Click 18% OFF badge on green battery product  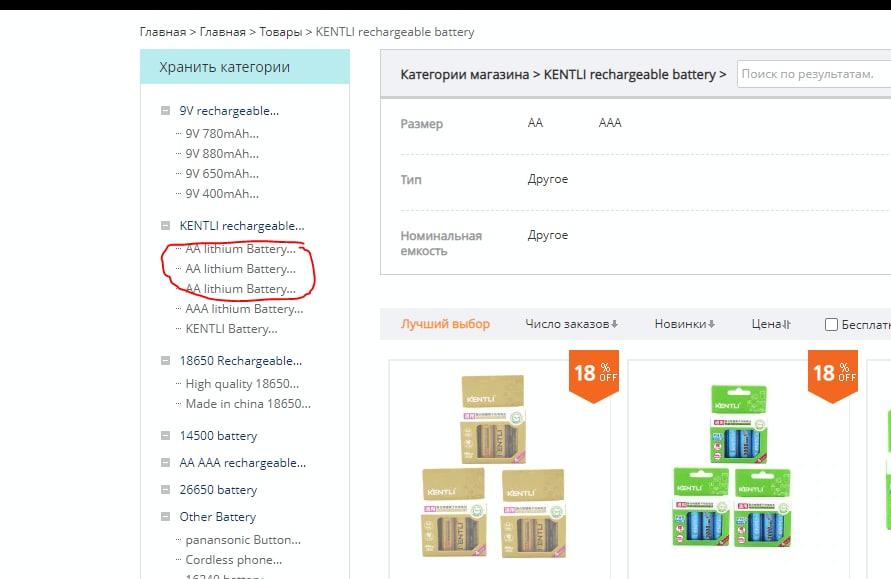coord(832,375)
